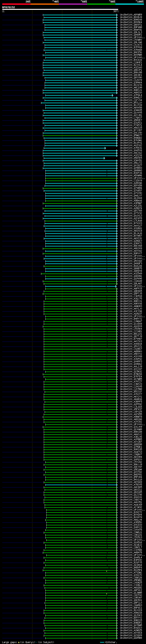Select the UniRef100_A7PQL4 label
This screenshot has height=644, width=146.
[131, 95]
